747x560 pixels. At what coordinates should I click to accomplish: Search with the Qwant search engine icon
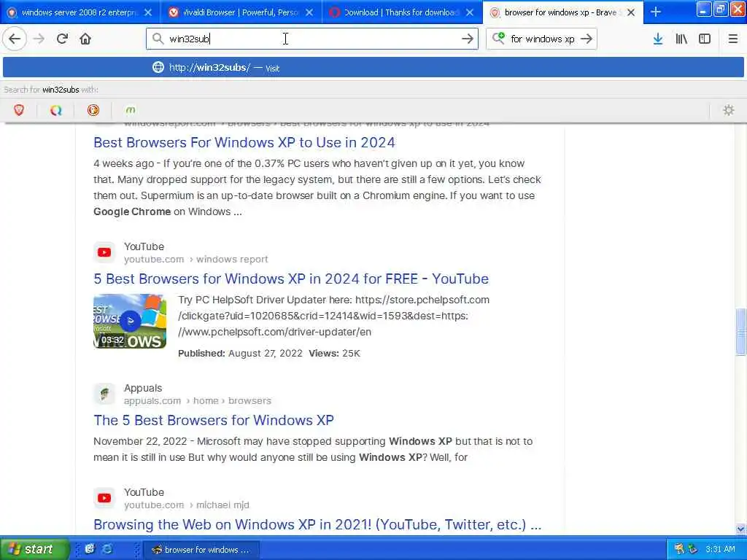click(55, 111)
